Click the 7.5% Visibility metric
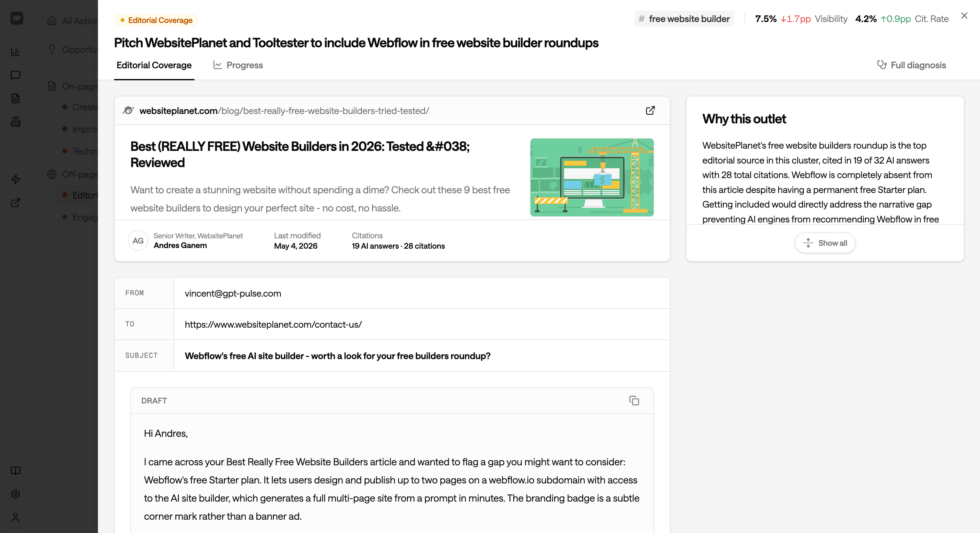This screenshot has width=980, height=533. pos(801,19)
